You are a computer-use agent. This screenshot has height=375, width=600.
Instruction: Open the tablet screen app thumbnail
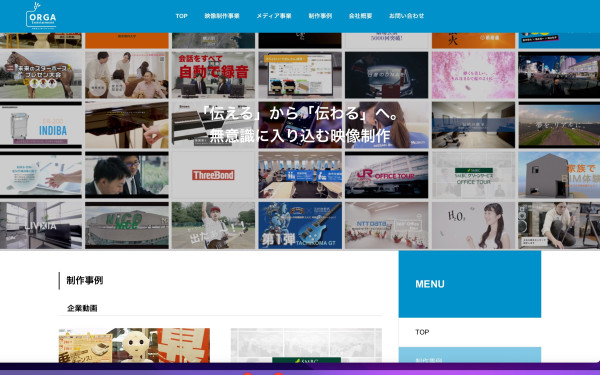(300, 75)
